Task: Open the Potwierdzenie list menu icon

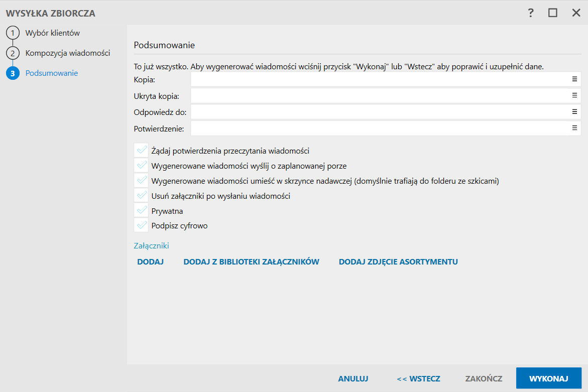Action: [574, 128]
